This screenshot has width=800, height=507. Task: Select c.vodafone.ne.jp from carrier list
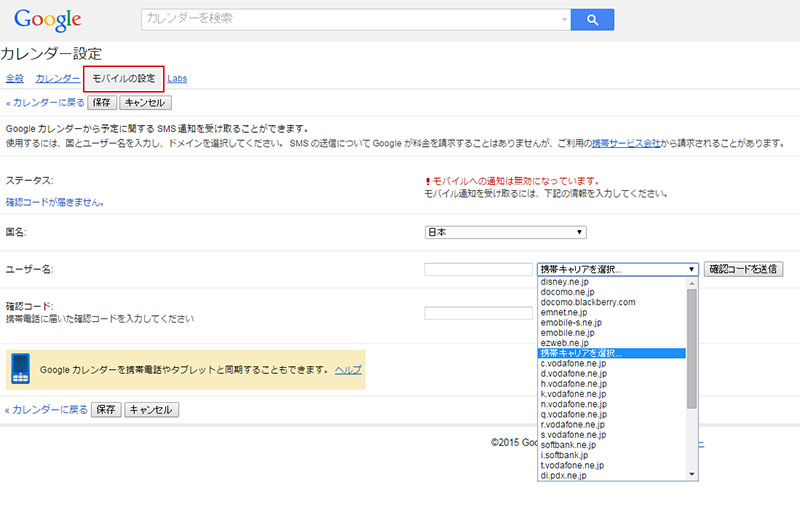pos(612,363)
